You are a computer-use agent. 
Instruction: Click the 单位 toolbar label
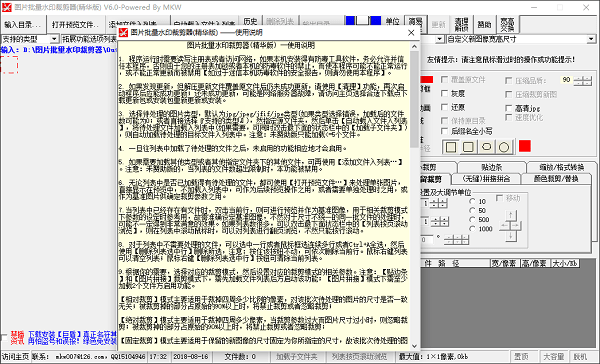392,21
